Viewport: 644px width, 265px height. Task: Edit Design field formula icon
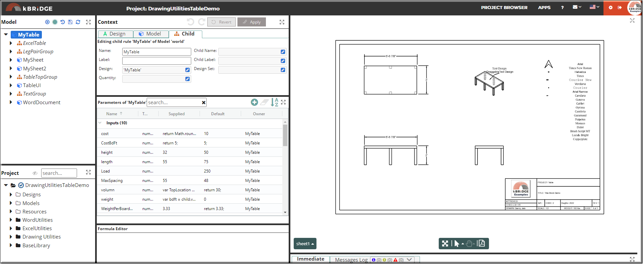coord(188,70)
